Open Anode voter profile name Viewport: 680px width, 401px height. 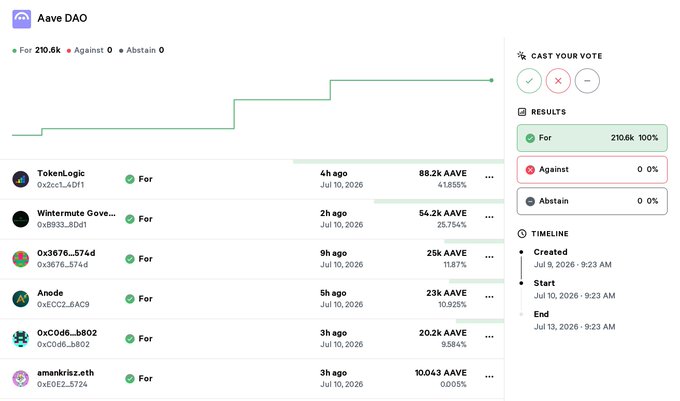[50, 293]
